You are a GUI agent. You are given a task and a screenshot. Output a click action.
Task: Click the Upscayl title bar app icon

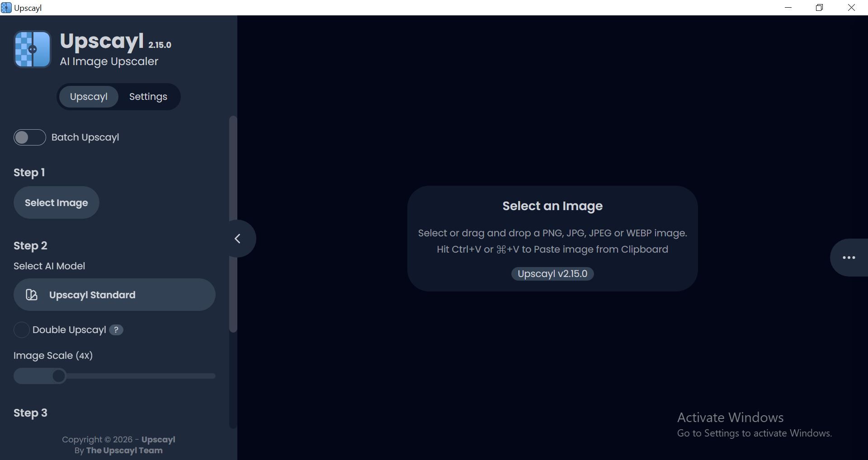[6, 8]
